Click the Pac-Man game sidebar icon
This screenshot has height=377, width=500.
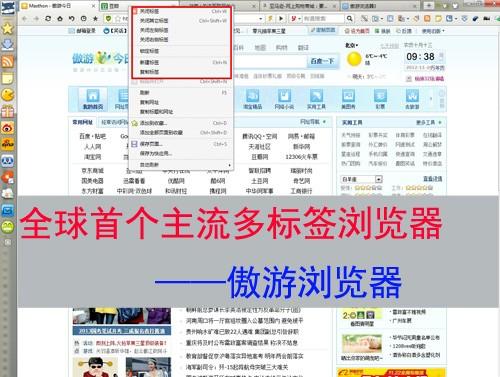[7, 95]
